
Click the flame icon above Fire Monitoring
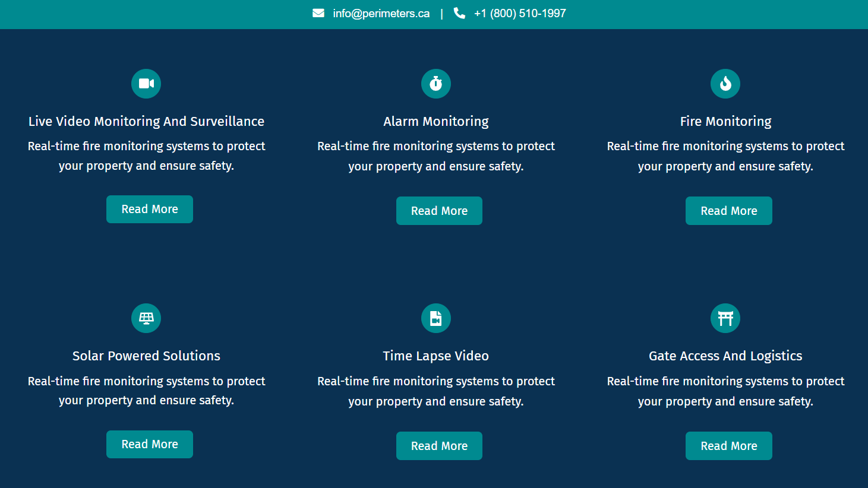(725, 84)
